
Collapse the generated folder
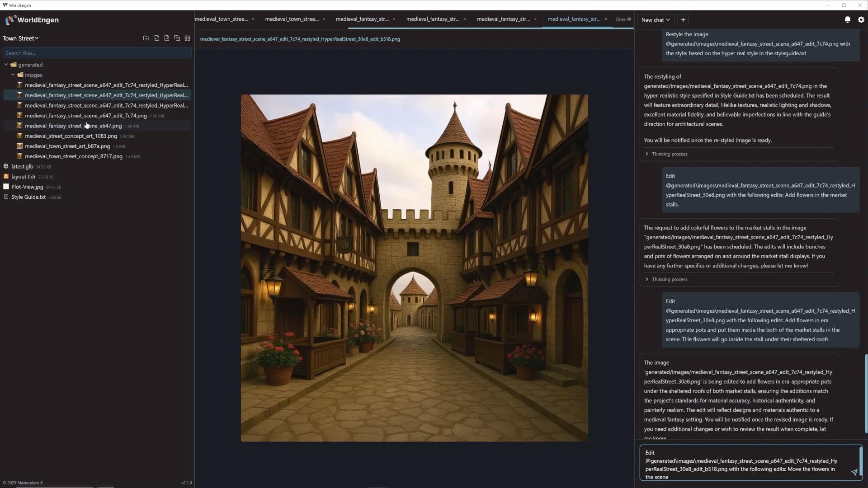(6, 65)
